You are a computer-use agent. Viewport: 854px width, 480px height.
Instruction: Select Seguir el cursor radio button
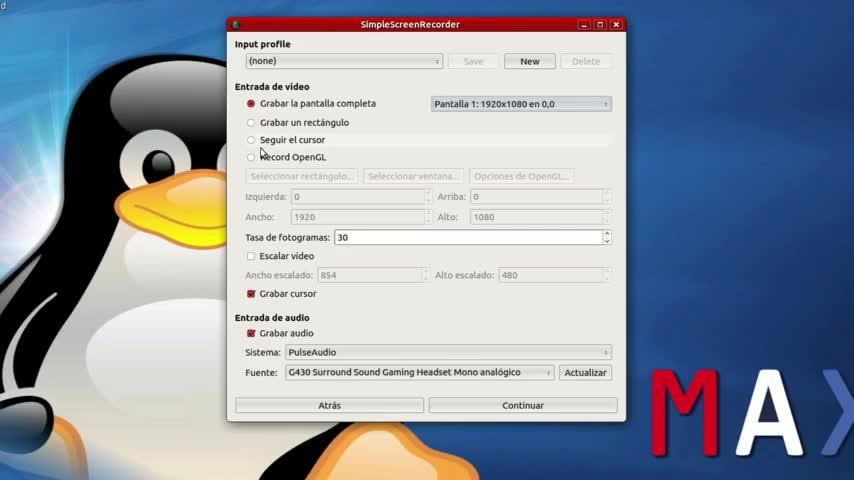pos(251,140)
